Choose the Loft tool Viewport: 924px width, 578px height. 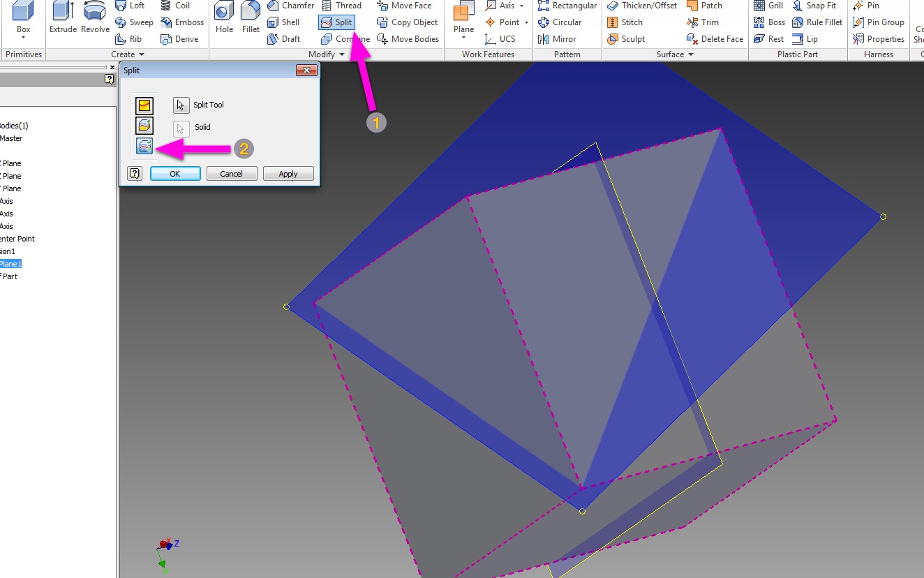click(x=131, y=6)
